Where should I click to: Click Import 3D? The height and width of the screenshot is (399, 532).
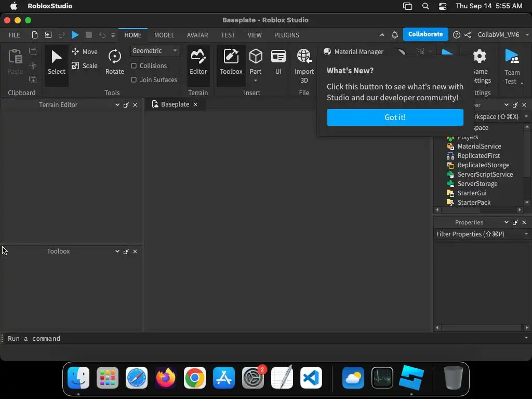coord(304,66)
